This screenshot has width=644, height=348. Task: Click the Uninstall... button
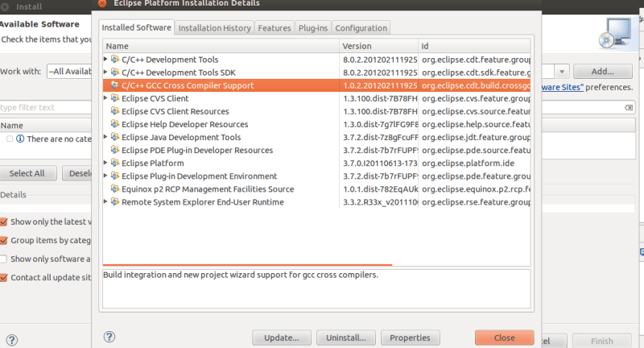point(346,338)
